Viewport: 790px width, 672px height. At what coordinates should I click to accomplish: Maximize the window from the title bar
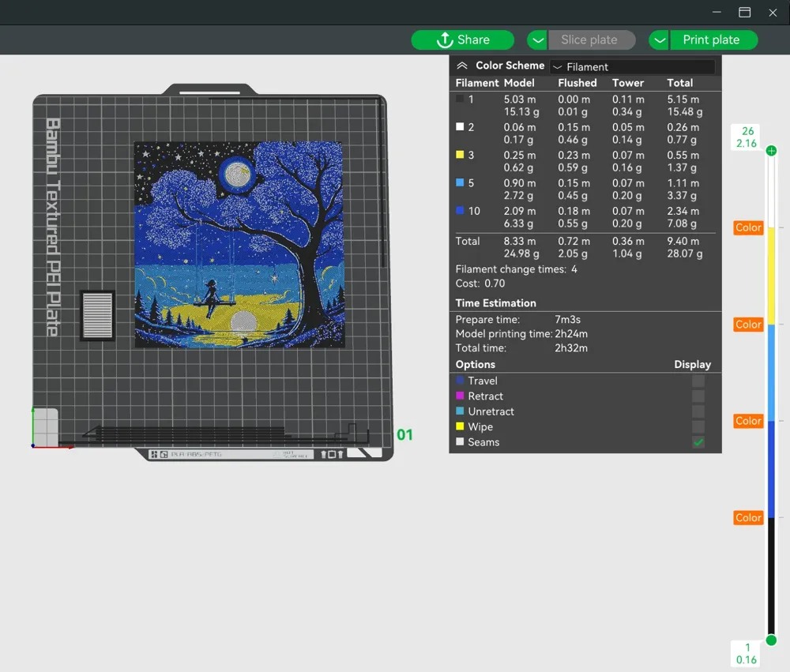(745, 13)
